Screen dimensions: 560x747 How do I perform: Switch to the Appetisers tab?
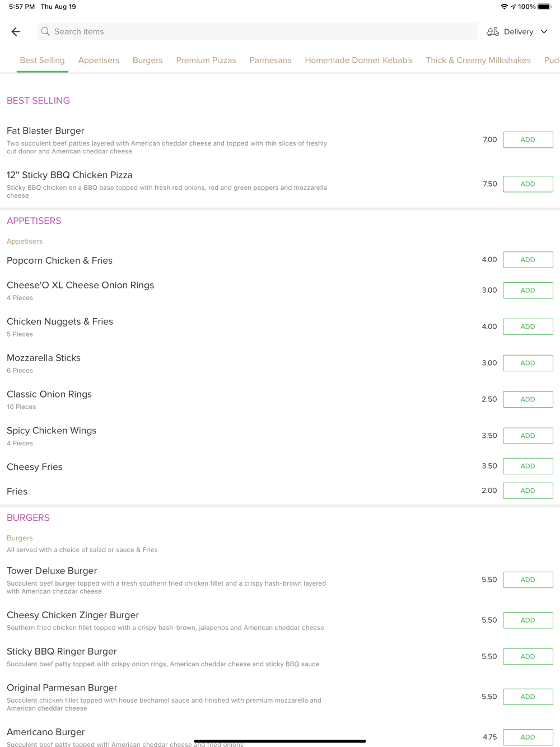pos(99,60)
